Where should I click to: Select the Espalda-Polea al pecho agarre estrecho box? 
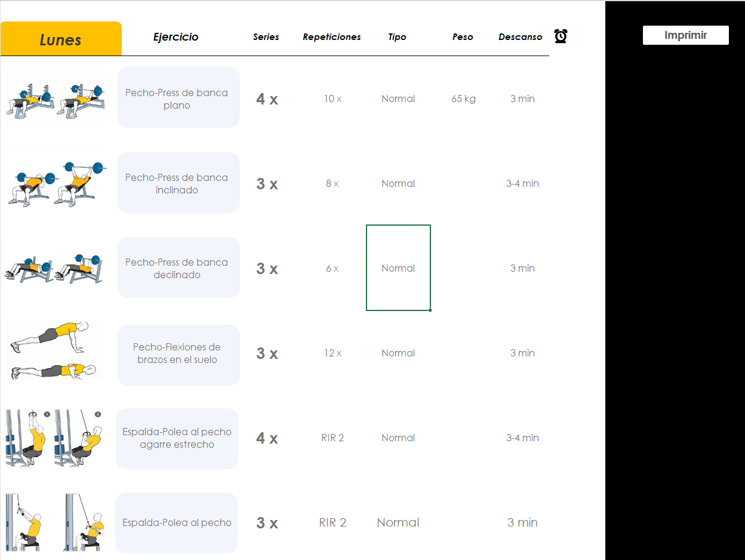coord(177,439)
